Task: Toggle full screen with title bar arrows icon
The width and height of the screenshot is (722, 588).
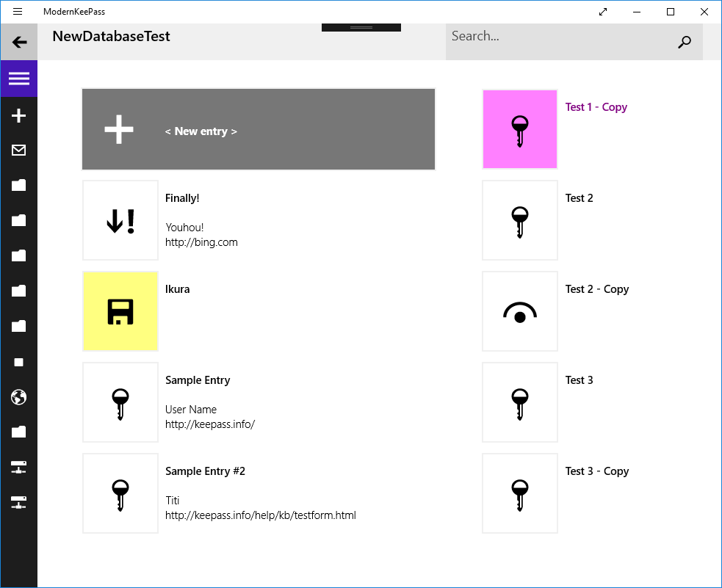Action: click(x=603, y=12)
